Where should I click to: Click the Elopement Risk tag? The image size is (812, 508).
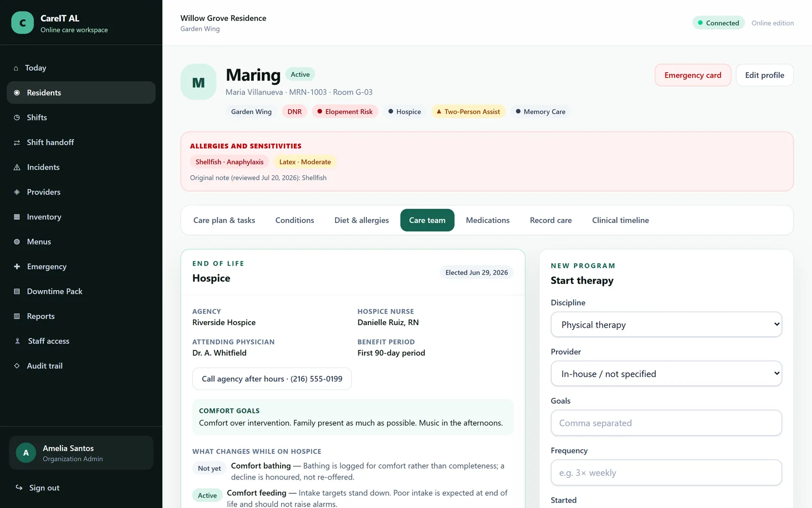[345, 112]
